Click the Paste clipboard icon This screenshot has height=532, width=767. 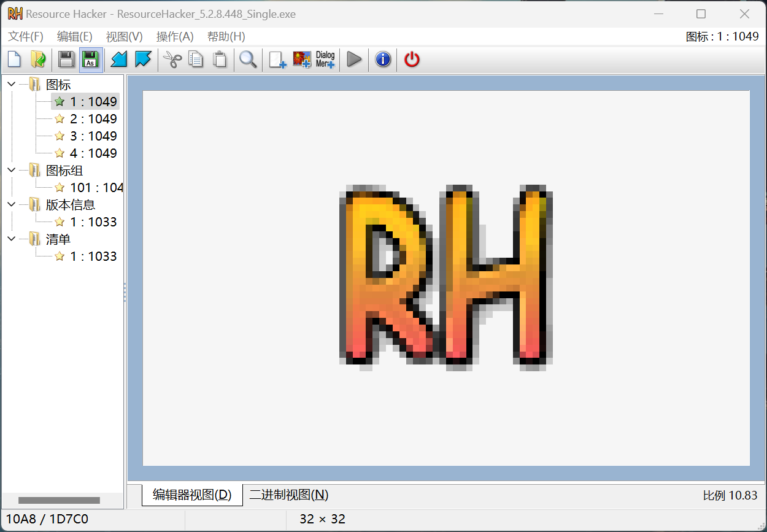(x=220, y=59)
